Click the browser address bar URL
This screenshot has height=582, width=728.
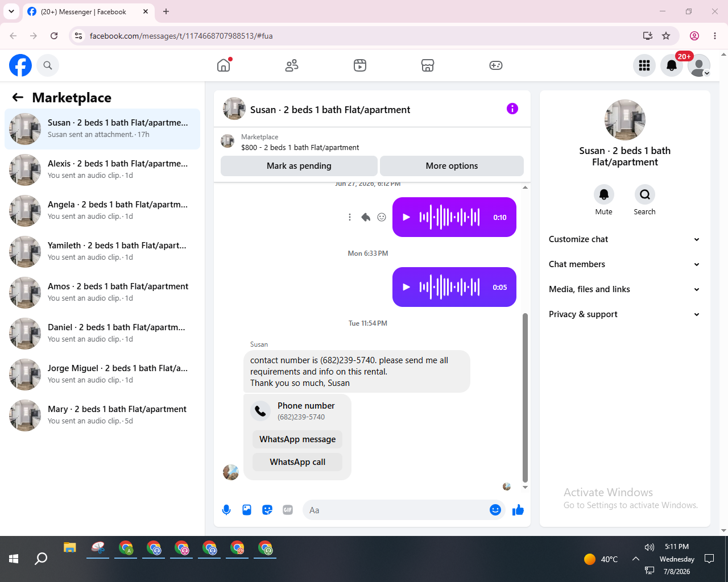tap(181, 36)
